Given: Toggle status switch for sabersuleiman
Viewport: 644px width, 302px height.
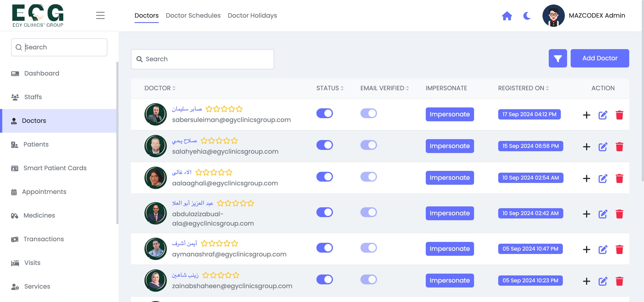Looking at the screenshot, I should coord(324,113).
